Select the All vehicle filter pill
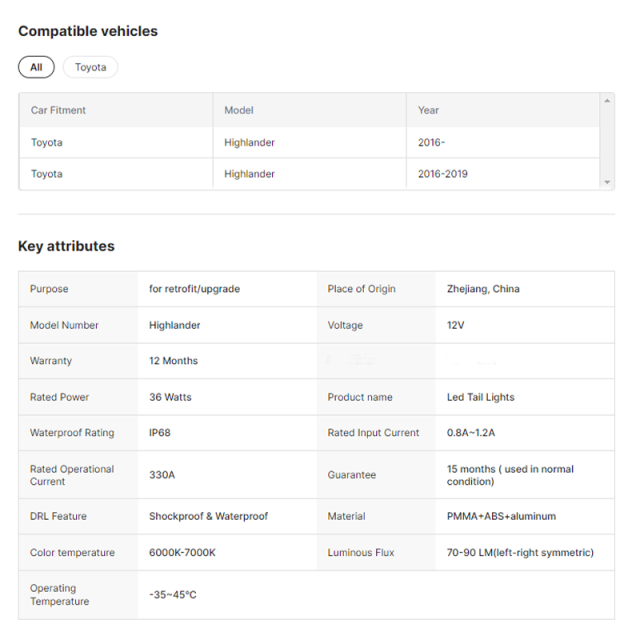 tap(36, 67)
